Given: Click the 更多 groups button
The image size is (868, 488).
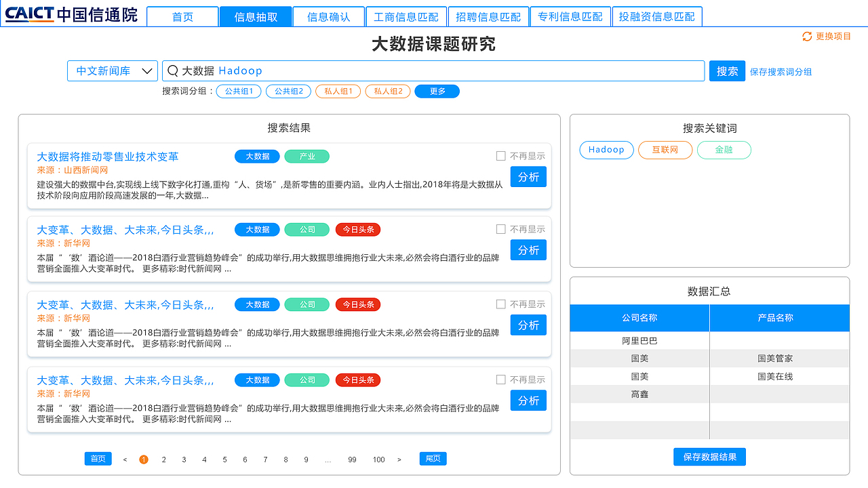Looking at the screenshot, I should (437, 91).
